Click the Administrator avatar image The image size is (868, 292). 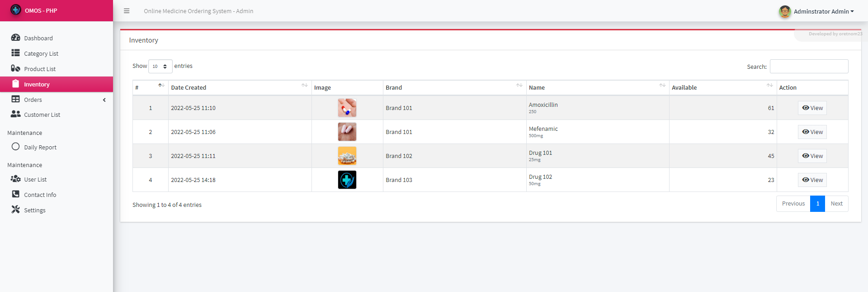[785, 11]
